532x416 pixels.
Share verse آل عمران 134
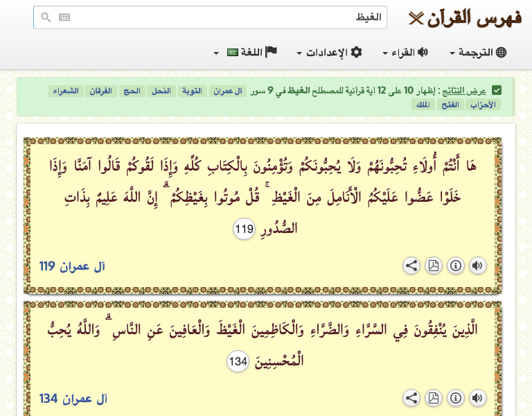[411, 398]
